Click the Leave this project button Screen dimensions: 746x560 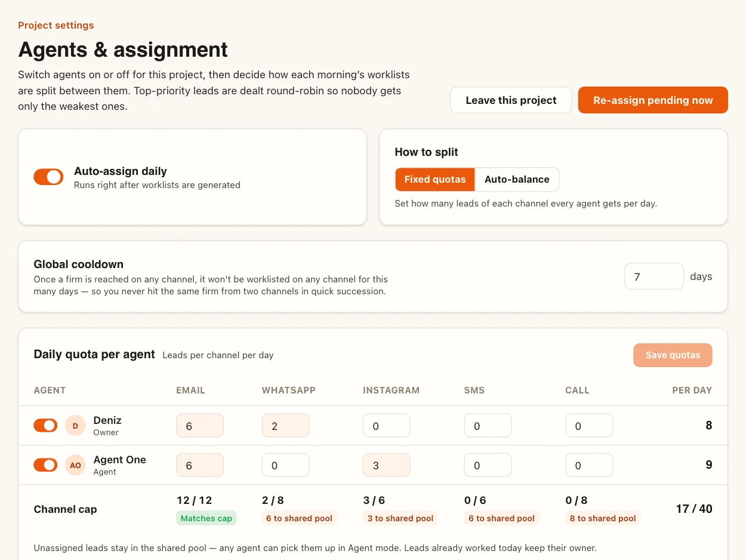pyautogui.click(x=511, y=100)
